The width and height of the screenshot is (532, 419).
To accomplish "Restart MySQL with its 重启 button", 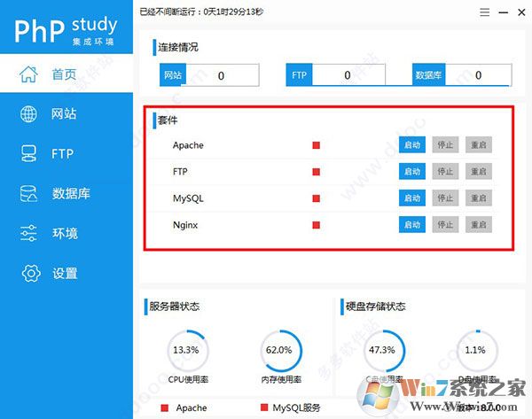I will coord(479,198).
